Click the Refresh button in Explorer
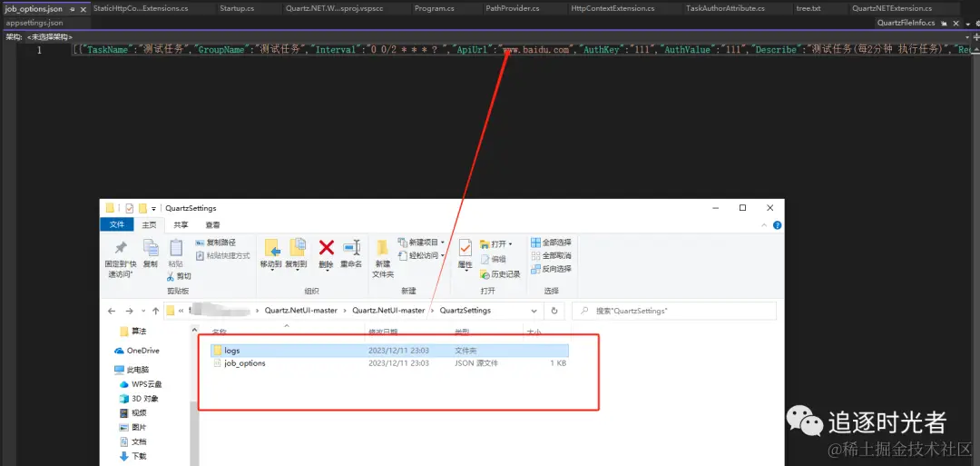The height and width of the screenshot is (466, 980). pyautogui.click(x=554, y=311)
